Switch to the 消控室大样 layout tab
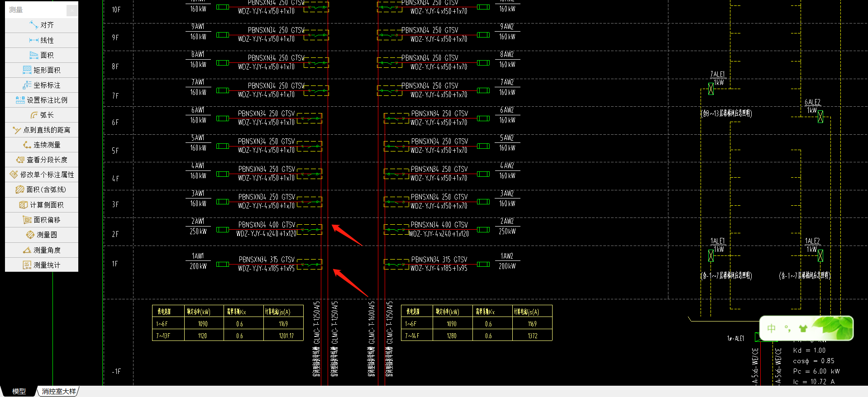This screenshot has width=868, height=397. coord(58,391)
